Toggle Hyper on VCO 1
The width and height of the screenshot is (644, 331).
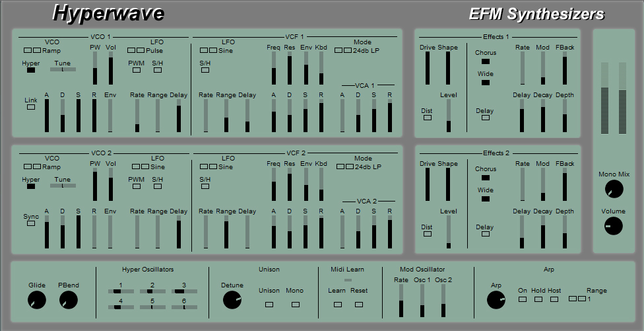point(31,70)
